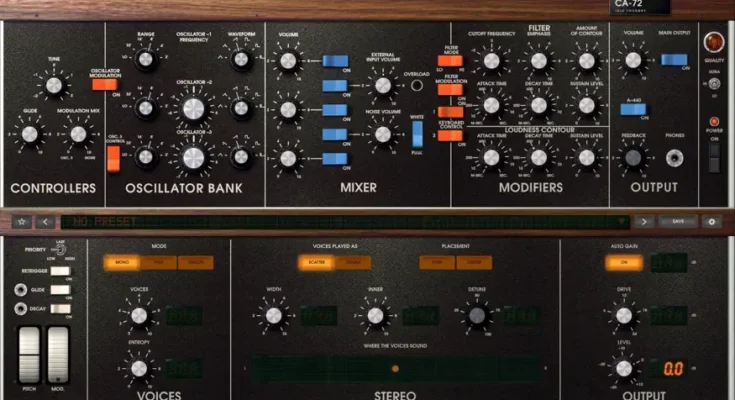
Task: Click the Glide pedal jack icon
Action: coord(21,290)
